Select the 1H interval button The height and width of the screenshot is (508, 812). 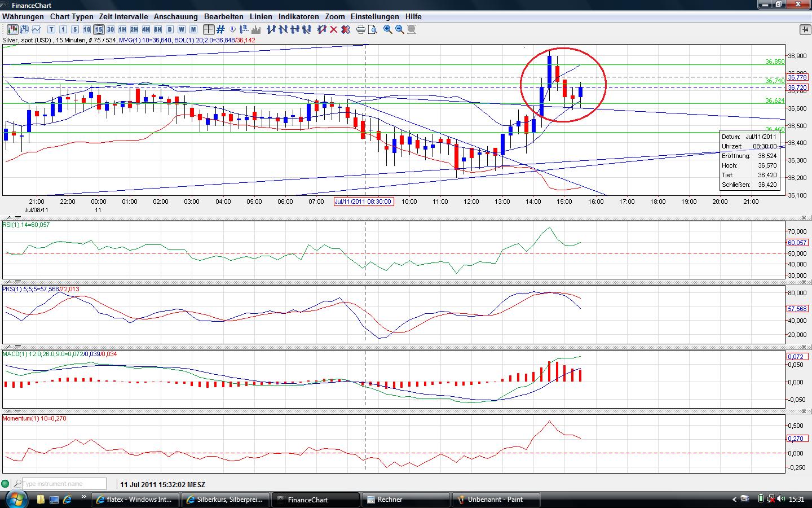[122, 29]
